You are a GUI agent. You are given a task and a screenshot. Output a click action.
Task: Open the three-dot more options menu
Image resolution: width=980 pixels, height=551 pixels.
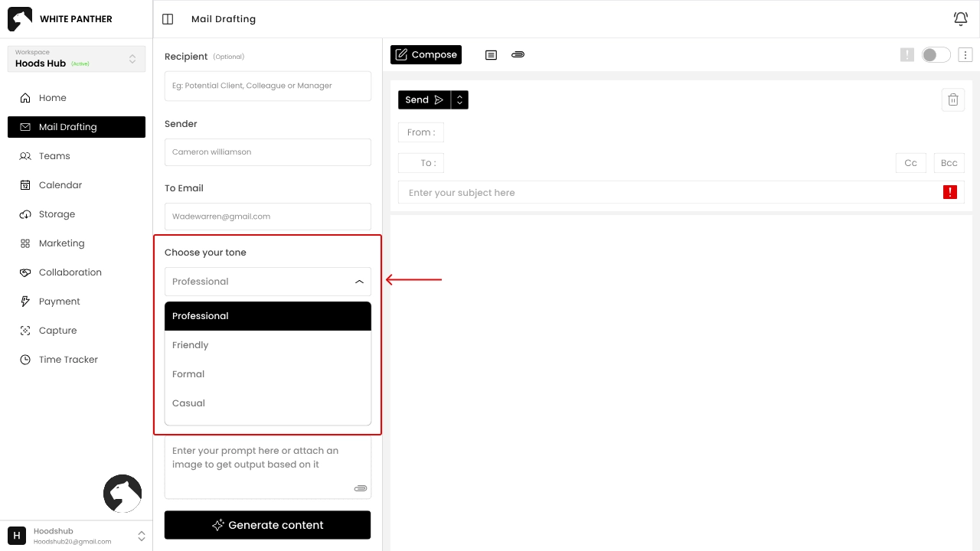coord(965,55)
